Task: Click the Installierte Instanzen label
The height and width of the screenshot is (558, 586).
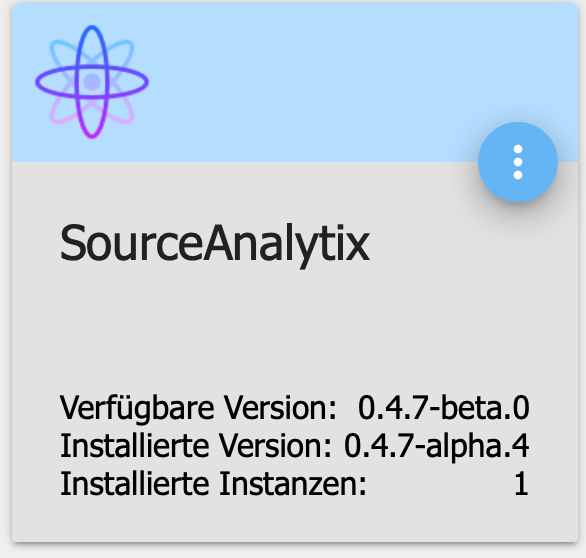Action: pos(213,484)
